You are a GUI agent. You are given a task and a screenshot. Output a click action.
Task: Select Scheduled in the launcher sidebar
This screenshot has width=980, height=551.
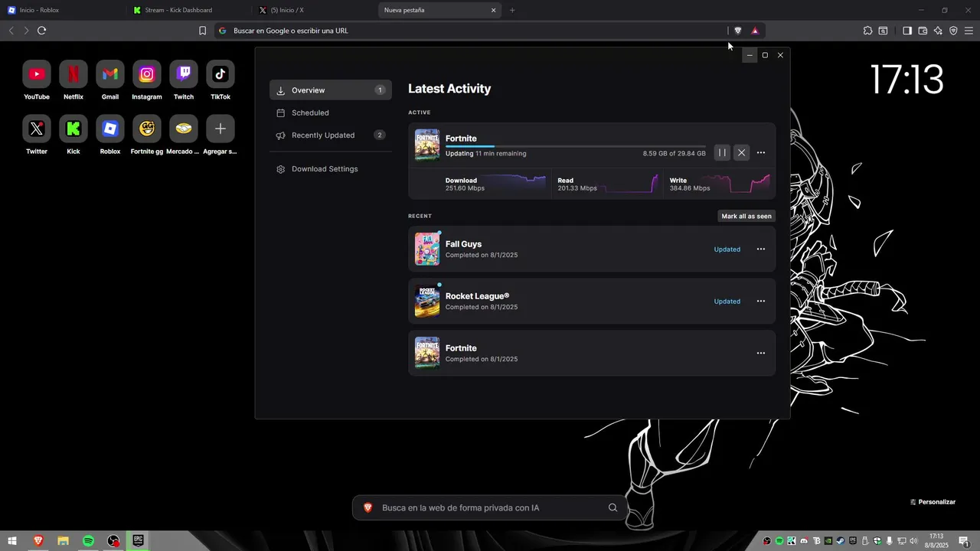[x=331, y=112]
